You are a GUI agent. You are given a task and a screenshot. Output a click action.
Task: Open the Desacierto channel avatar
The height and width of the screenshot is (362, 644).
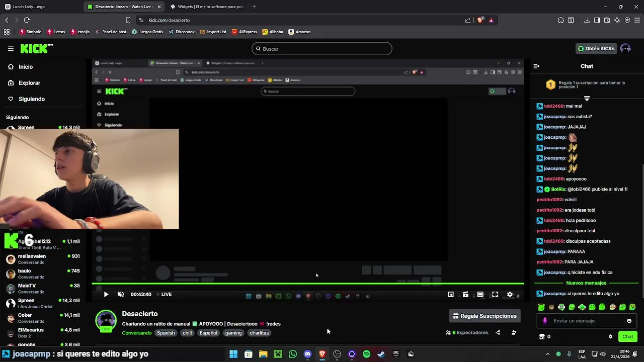coord(106,321)
